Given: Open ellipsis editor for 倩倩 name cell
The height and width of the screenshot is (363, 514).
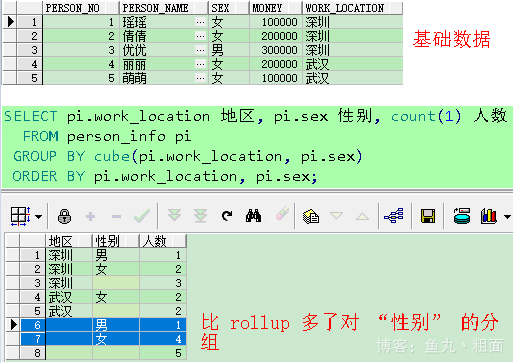Looking at the screenshot, I should 200,36.
